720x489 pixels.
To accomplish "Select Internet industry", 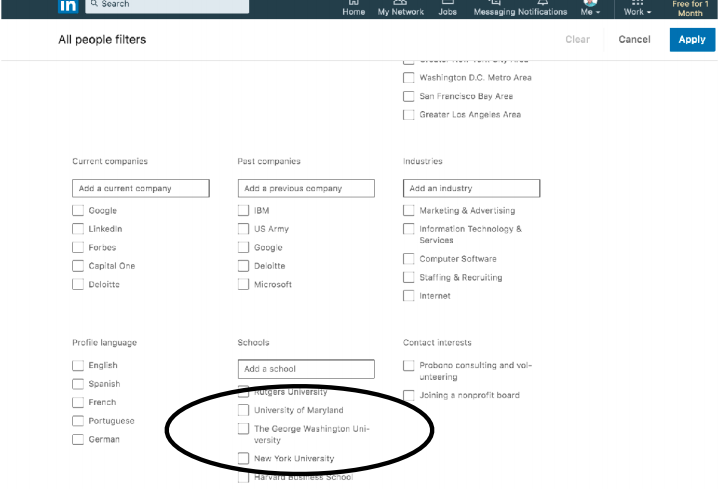I will pyautogui.click(x=409, y=296).
